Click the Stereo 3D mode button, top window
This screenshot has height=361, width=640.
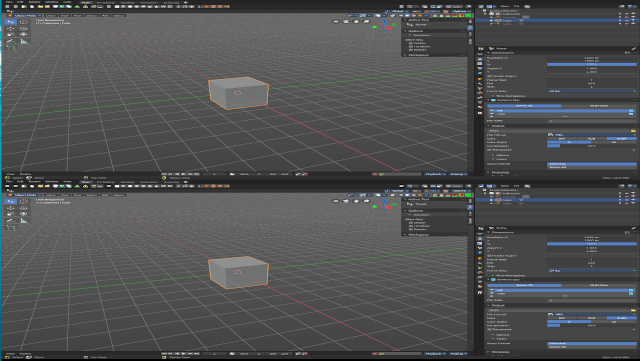point(524,106)
